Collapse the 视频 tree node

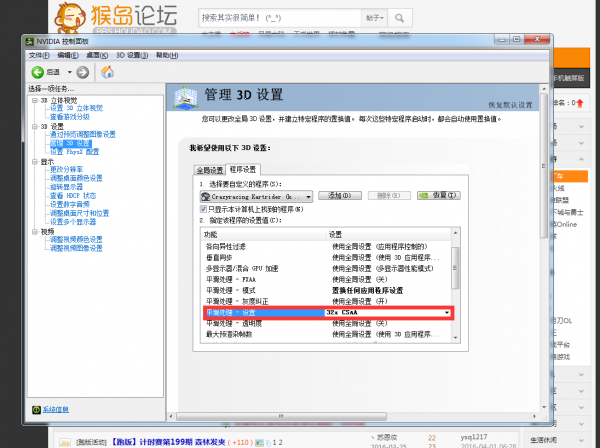(35, 232)
